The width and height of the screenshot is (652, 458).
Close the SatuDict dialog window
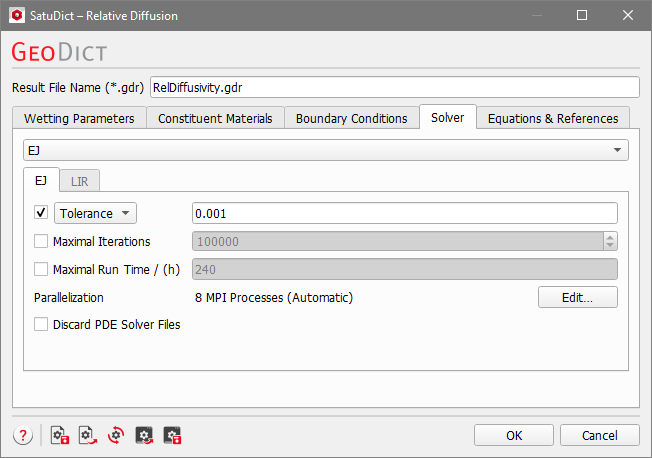point(627,15)
